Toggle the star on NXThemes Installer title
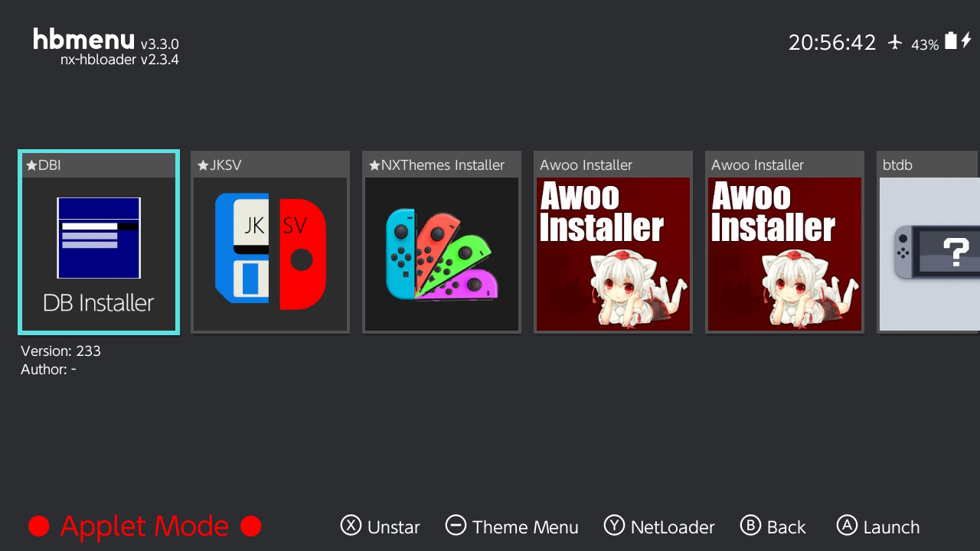This screenshot has height=551, width=980. (374, 165)
